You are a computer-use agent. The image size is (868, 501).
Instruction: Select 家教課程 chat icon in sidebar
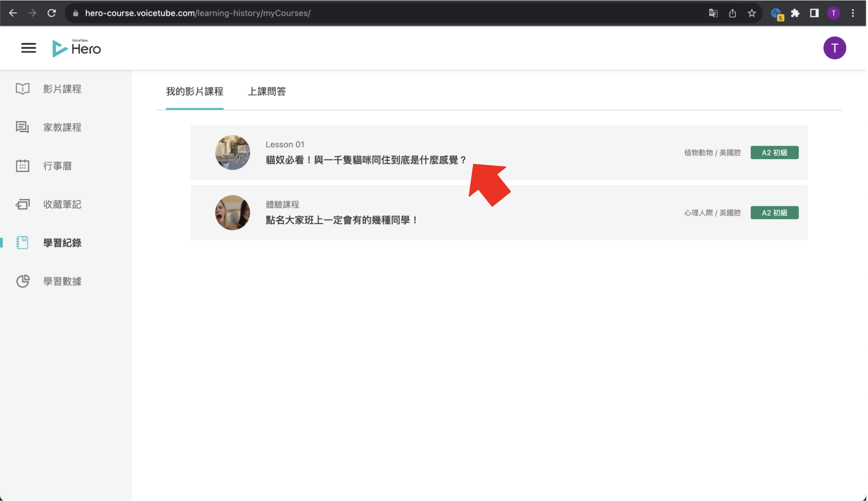tap(23, 127)
